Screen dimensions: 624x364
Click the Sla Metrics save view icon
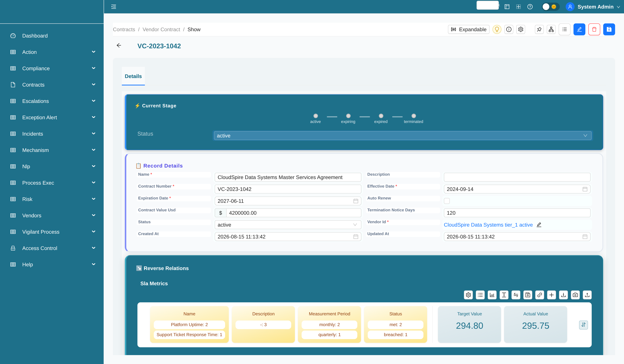click(528, 295)
